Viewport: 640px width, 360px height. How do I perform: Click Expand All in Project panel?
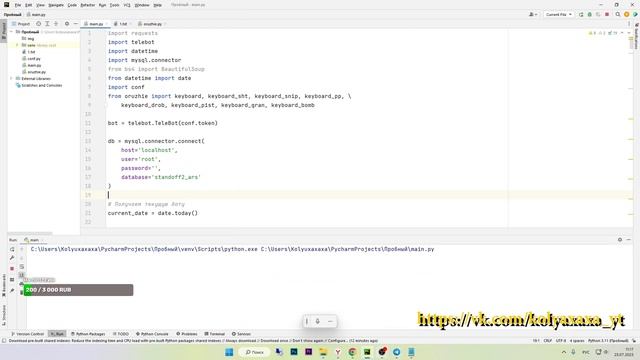[47, 24]
